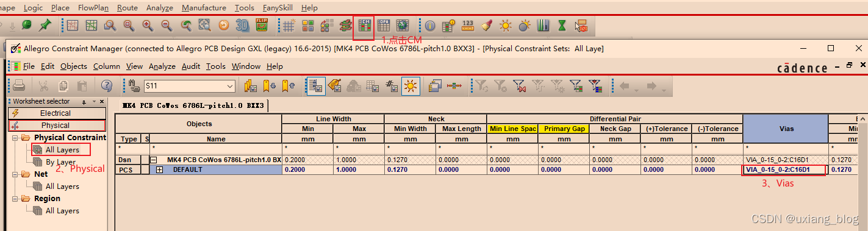Collapse the MK4 PCB CoWos Dsn row
This screenshot has height=231, width=868.
point(154,160)
